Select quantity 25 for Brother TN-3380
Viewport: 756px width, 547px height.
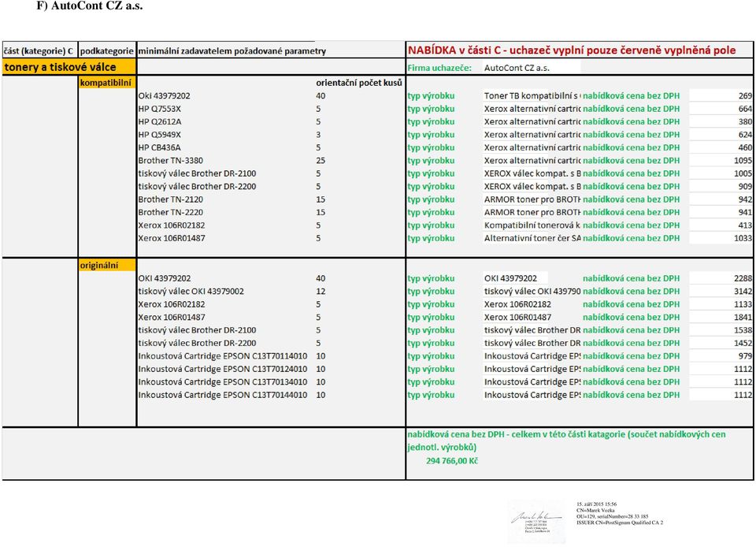click(321, 161)
